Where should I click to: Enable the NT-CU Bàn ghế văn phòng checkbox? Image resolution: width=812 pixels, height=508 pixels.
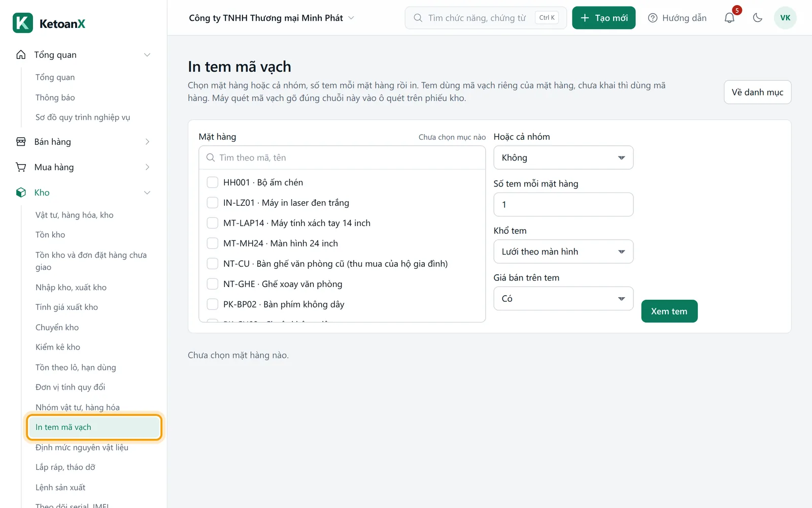click(x=213, y=264)
